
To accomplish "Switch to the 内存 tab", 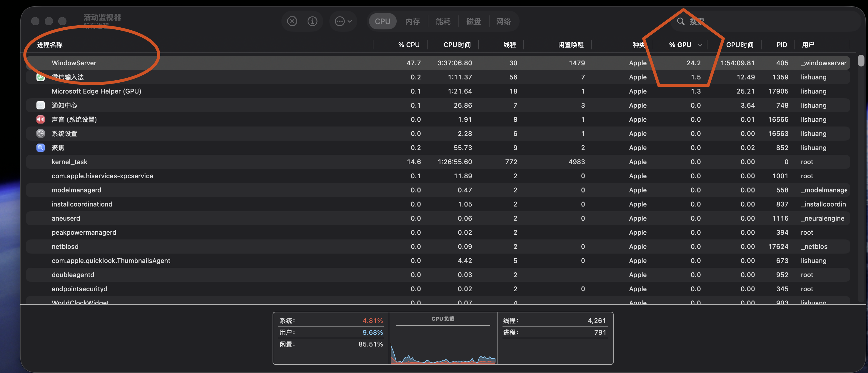I will (x=412, y=21).
